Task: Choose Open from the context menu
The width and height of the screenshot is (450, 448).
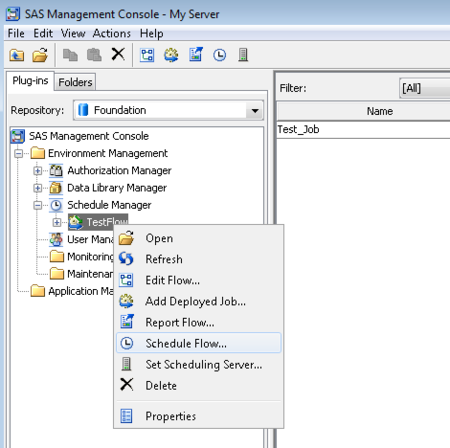Action: 198,238
